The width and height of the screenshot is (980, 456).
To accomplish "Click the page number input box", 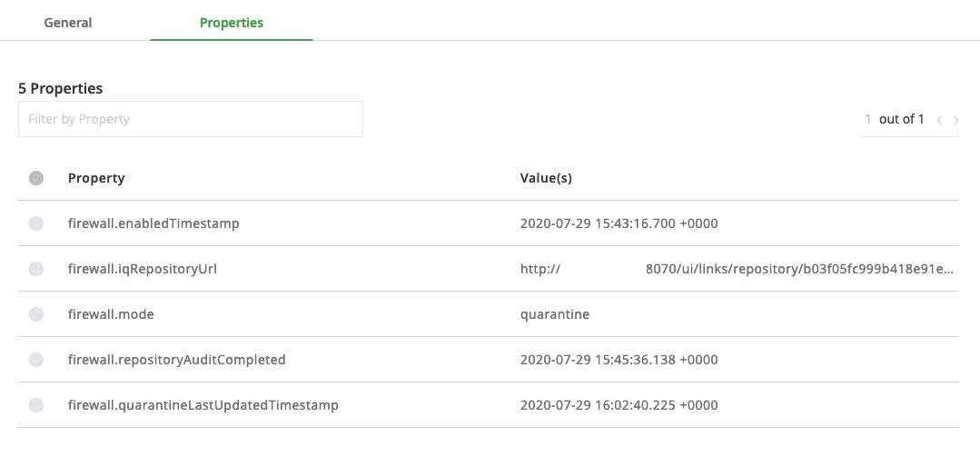I will [868, 119].
